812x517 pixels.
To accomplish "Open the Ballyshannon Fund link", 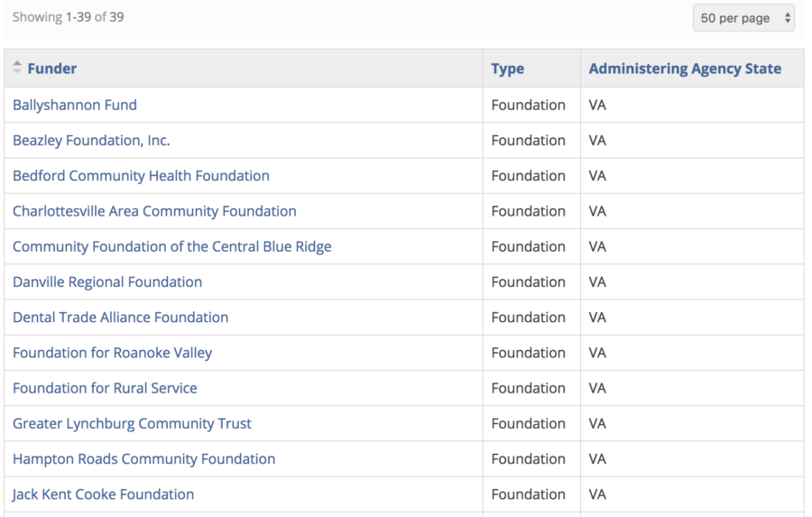I will (x=75, y=105).
